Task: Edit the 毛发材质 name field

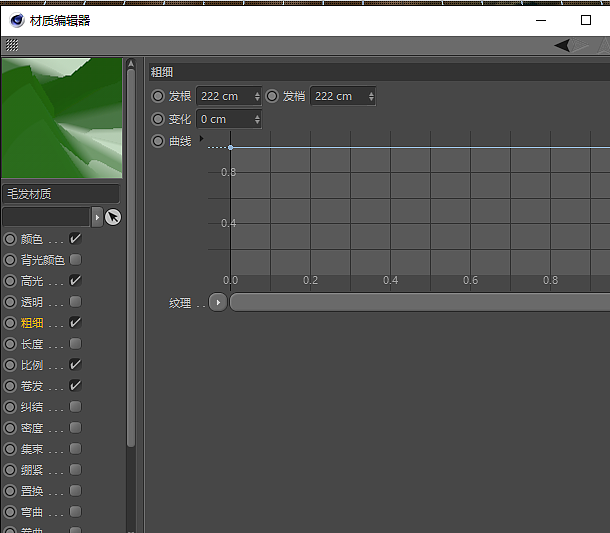Action: 61,194
